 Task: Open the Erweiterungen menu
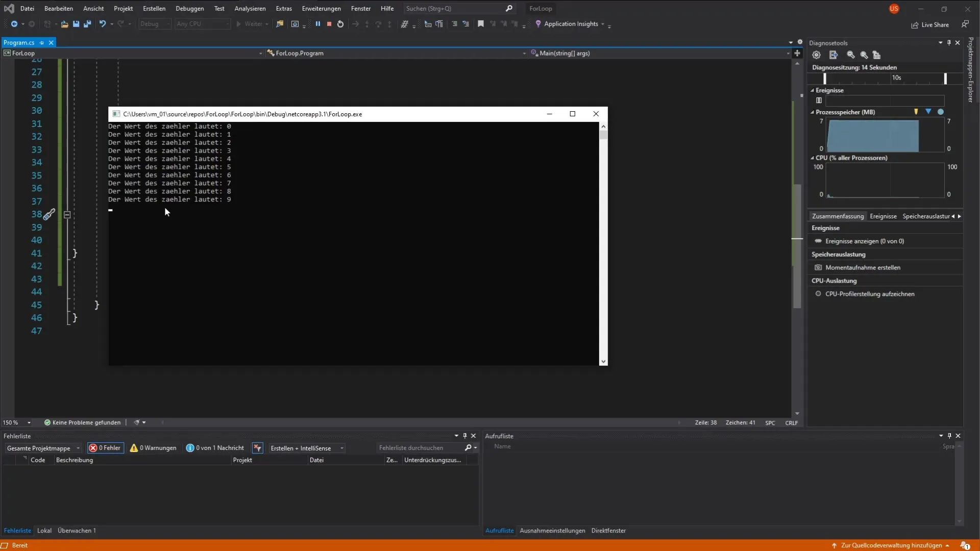321,9
